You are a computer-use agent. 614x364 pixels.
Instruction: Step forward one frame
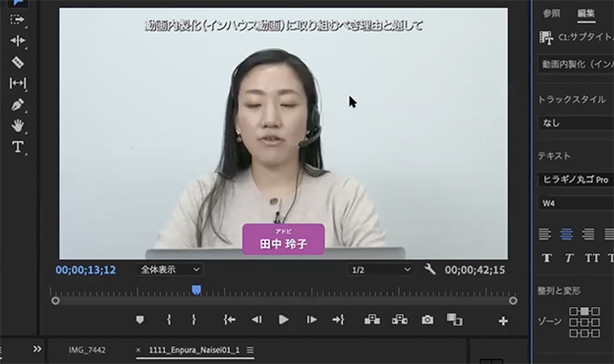pyautogui.click(x=311, y=320)
